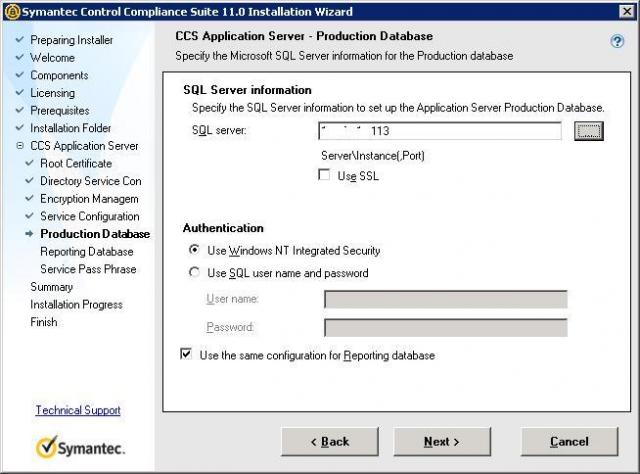Select the Components step
This screenshot has height=474, width=640.
coord(59,75)
